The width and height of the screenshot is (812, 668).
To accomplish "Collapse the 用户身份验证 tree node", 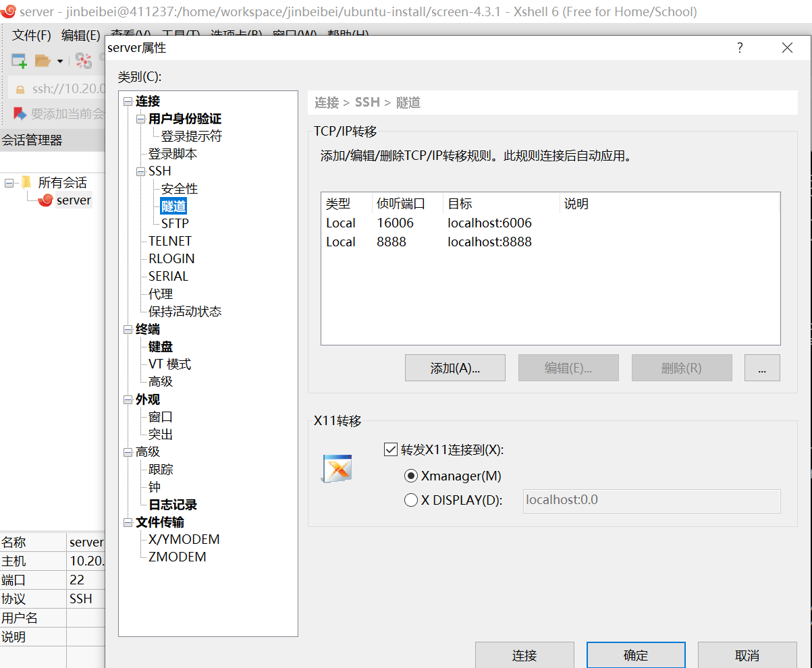I will coord(141,119).
